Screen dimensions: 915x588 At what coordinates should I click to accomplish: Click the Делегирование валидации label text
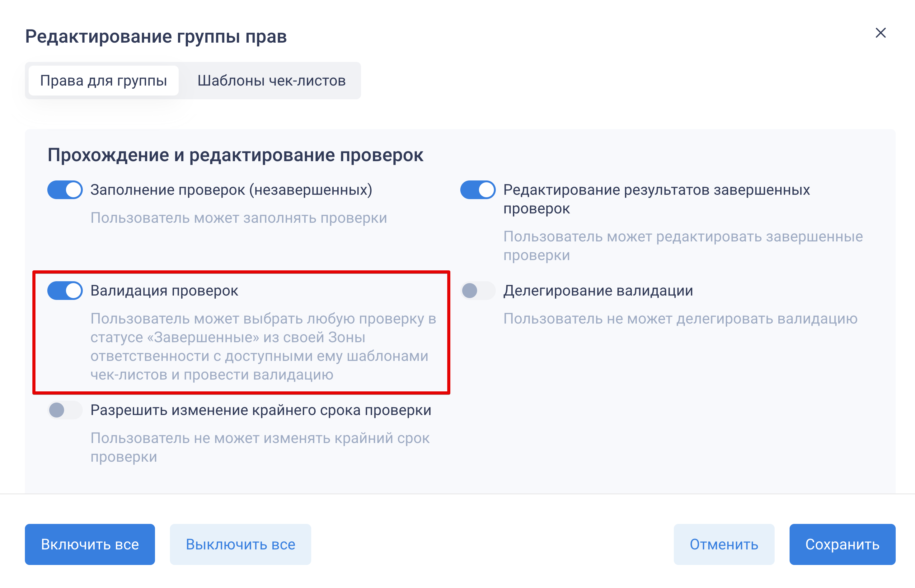[x=598, y=291]
